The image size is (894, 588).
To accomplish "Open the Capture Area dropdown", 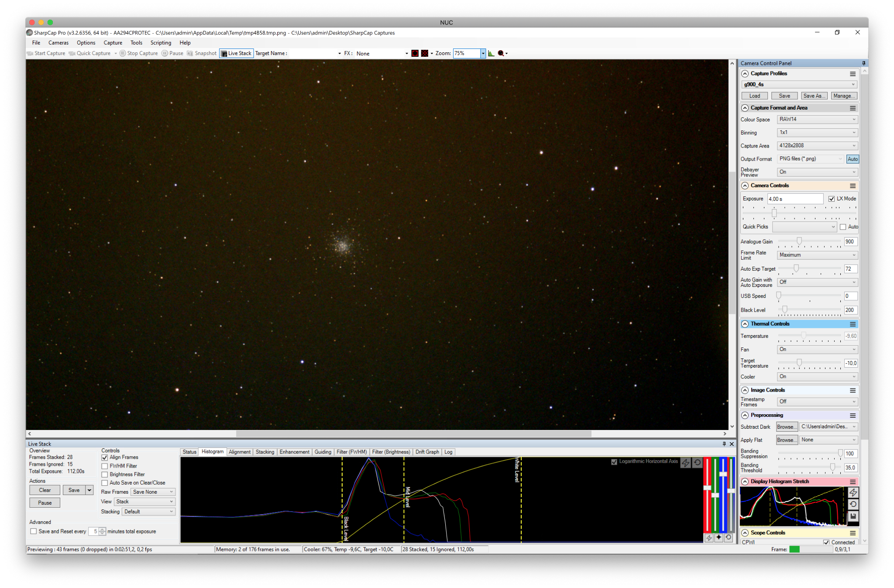I will pyautogui.click(x=818, y=146).
